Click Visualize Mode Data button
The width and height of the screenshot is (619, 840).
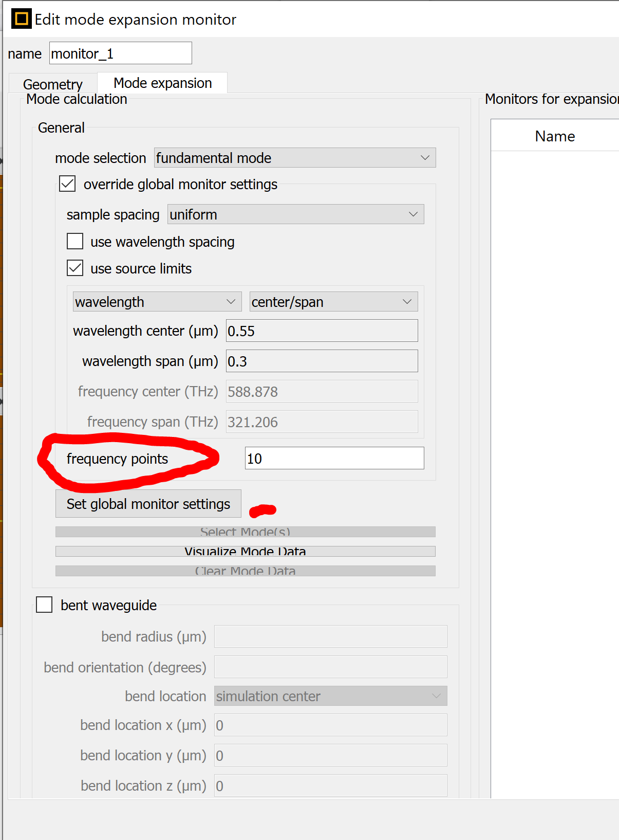[246, 551]
